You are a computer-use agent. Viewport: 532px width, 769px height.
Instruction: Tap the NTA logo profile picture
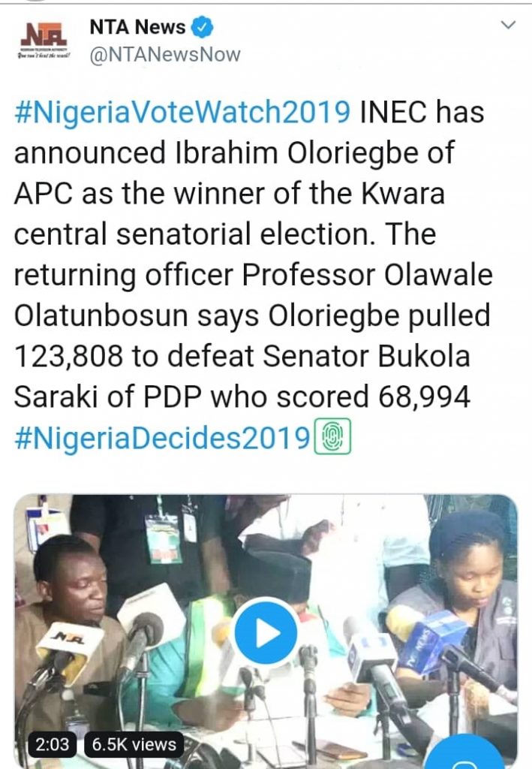coord(42,40)
